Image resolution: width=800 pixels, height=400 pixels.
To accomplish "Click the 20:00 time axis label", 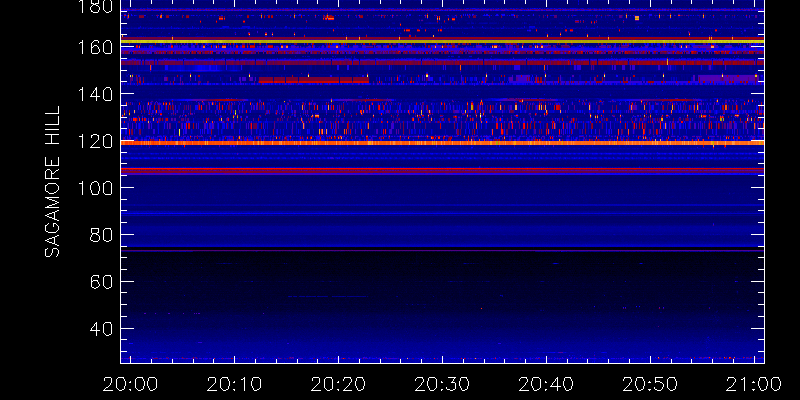I will tap(130, 384).
